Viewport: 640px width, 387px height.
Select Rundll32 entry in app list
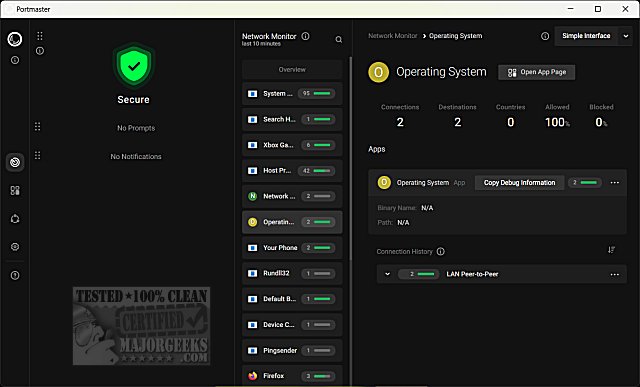(x=292, y=273)
